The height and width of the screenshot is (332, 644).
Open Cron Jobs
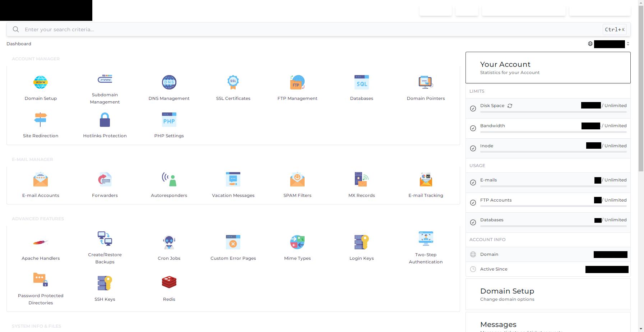tap(169, 242)
